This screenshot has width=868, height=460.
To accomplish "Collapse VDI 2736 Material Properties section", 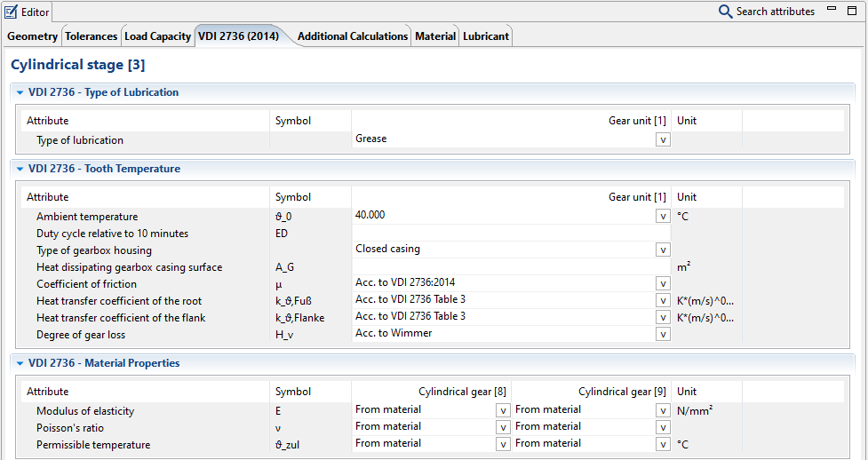I will pyautogui.click(x=20, y=363).
